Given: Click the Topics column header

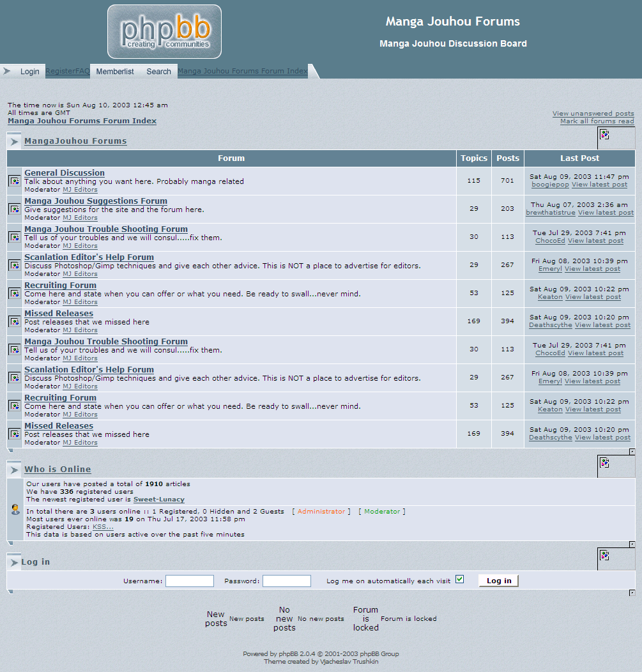Looking at the screenshot, I should point(474,158).
